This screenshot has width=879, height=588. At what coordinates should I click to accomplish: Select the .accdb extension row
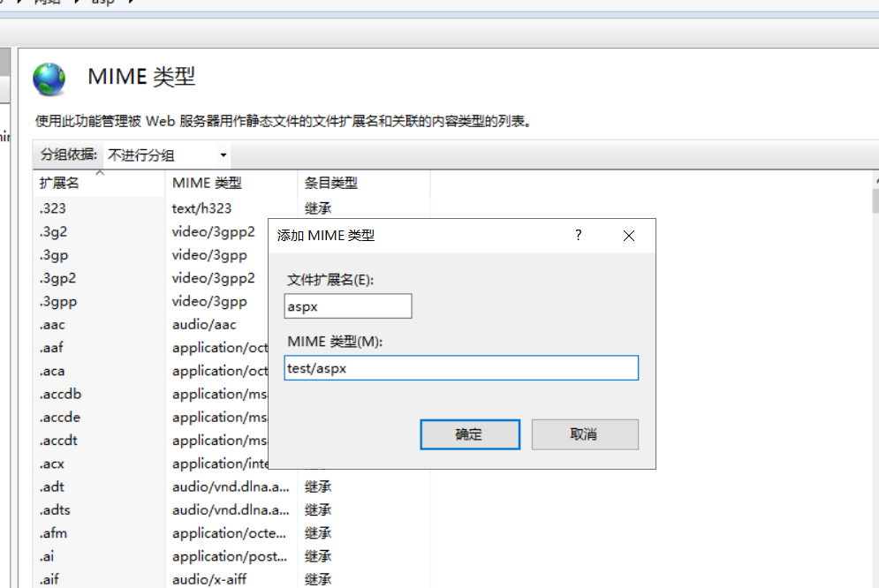point(60,394)
